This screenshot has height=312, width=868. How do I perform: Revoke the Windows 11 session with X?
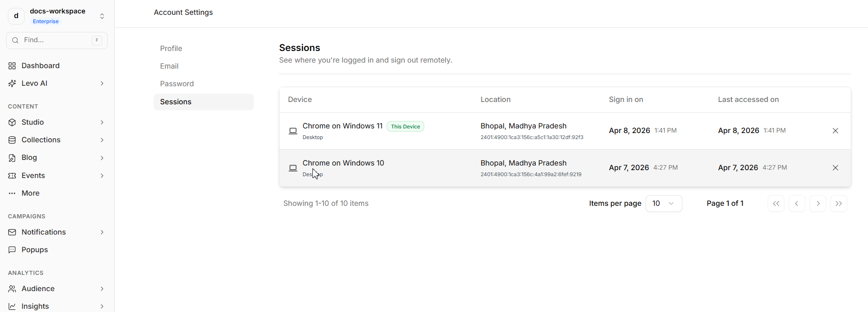pyautogui.click(x=835, y=131)
